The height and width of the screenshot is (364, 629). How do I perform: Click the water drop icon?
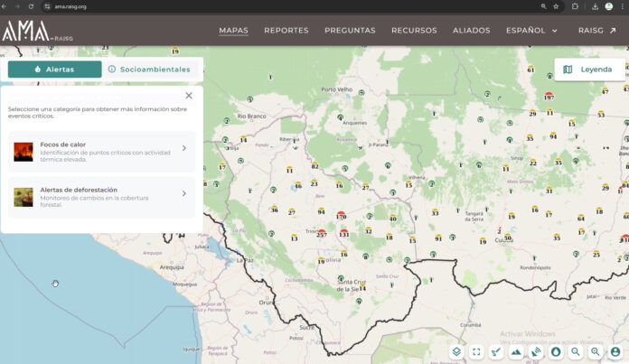pyautogui.click(x=556, y=352)
